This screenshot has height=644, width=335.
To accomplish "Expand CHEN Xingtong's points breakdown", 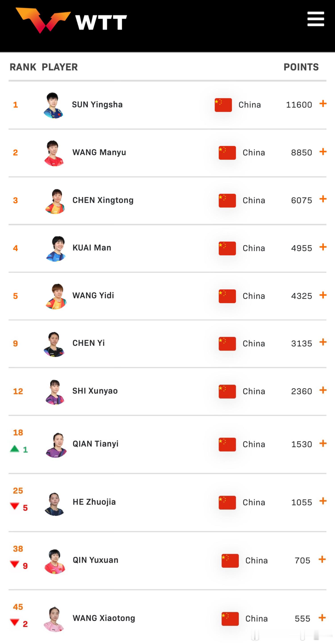I will (323, 199).
